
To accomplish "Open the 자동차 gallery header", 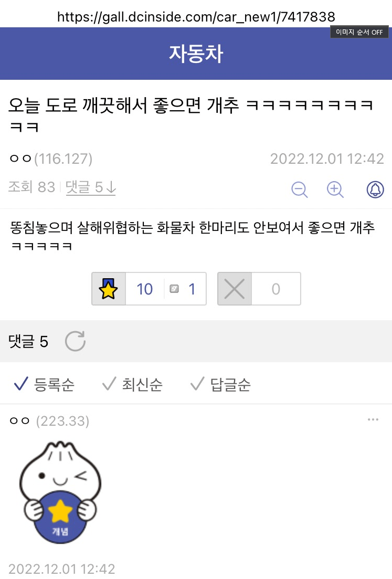I will (196, 54).
